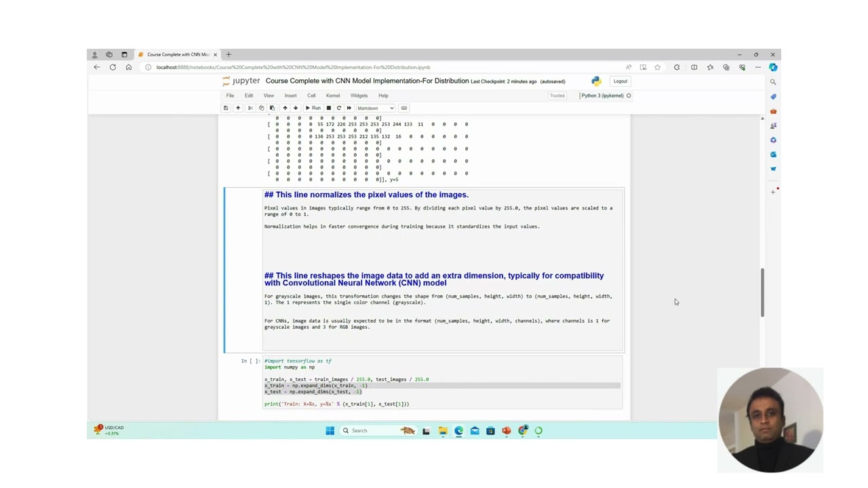Select the markdown cell about normalizing pixel values
The height and width of the screenshot is (488, 868).
click(x=424, y=270)
